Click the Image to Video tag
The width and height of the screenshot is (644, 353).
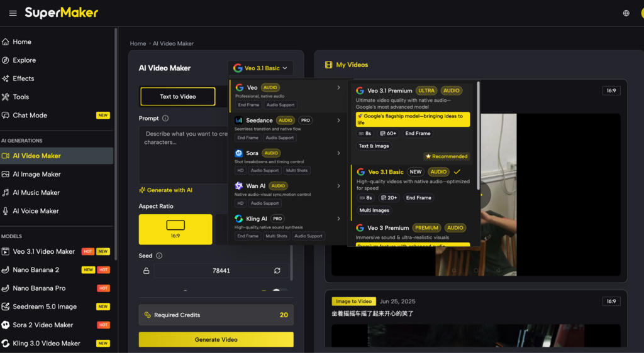(x=353, y=301)
